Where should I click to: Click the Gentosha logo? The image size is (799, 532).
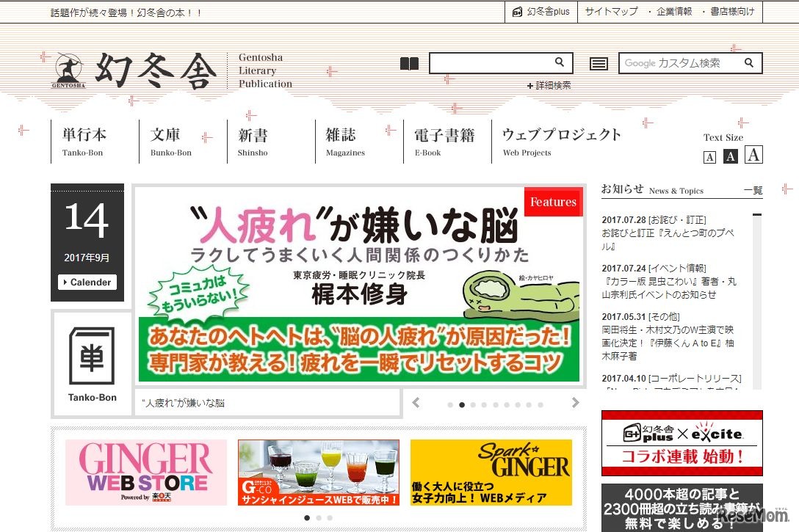point(136,70)
